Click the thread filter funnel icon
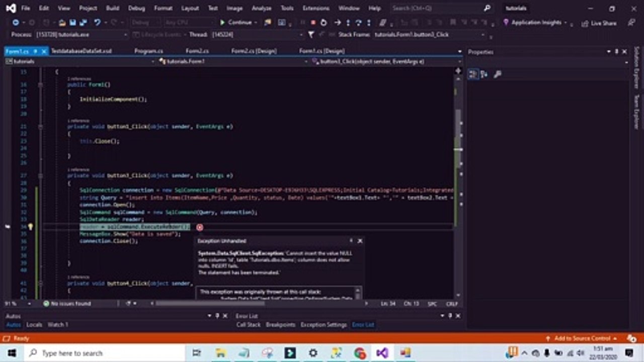Viewport: 644px width, 362px height. tap(311, 35)
